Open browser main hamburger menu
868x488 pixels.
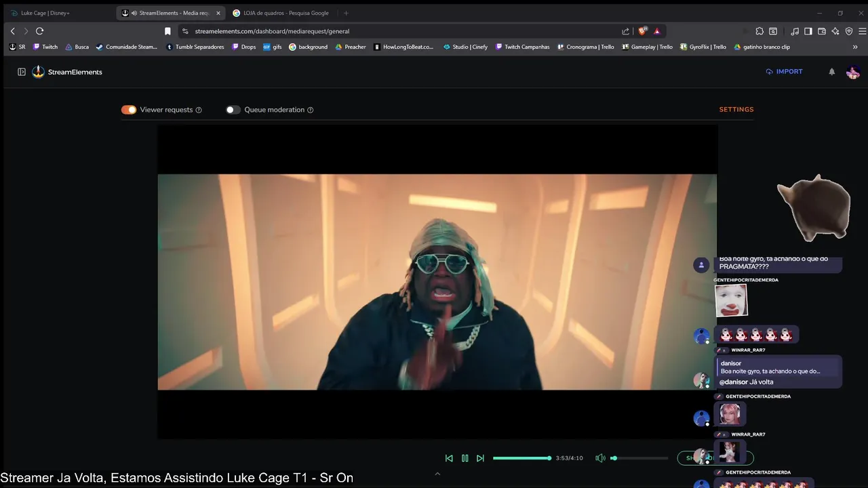(862, 31)
